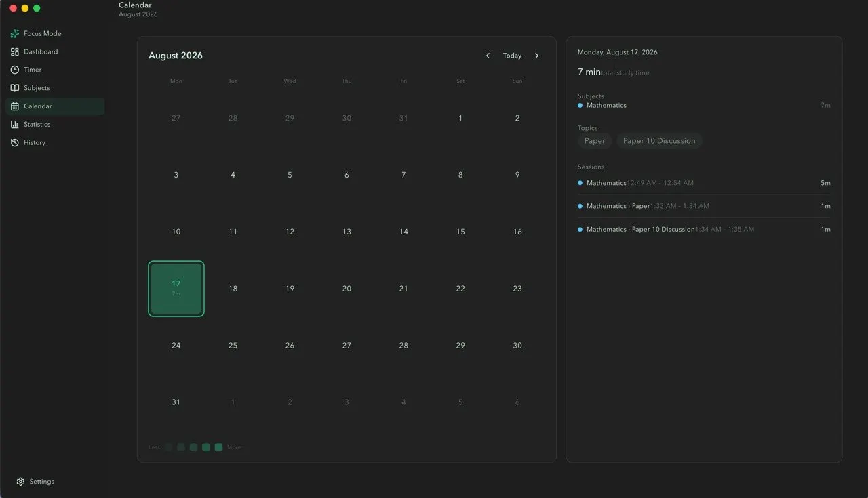Viewport: 868px width, 498px height.
Task: Select August 9 in calendar
Action: tap(517, 175)
